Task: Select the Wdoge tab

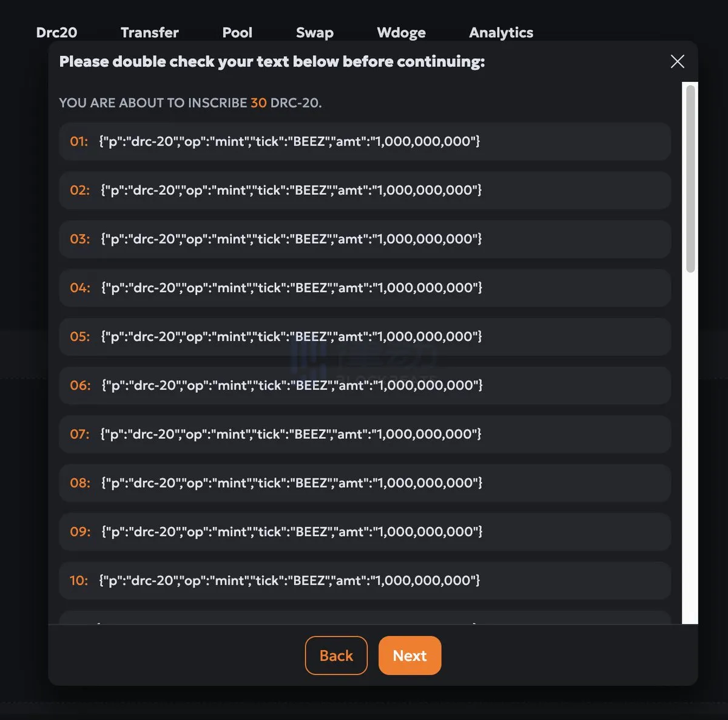Action: click(x=401, y=33)
